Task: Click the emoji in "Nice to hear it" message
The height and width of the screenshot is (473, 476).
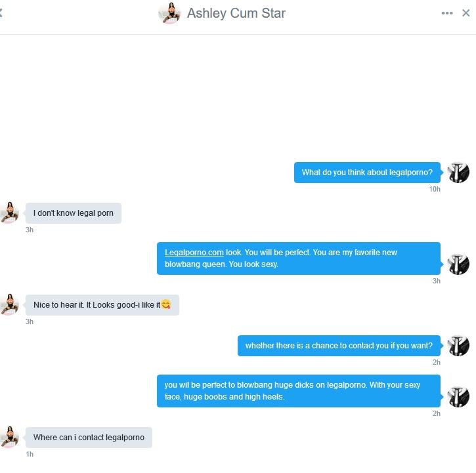Action: (165, 304)
